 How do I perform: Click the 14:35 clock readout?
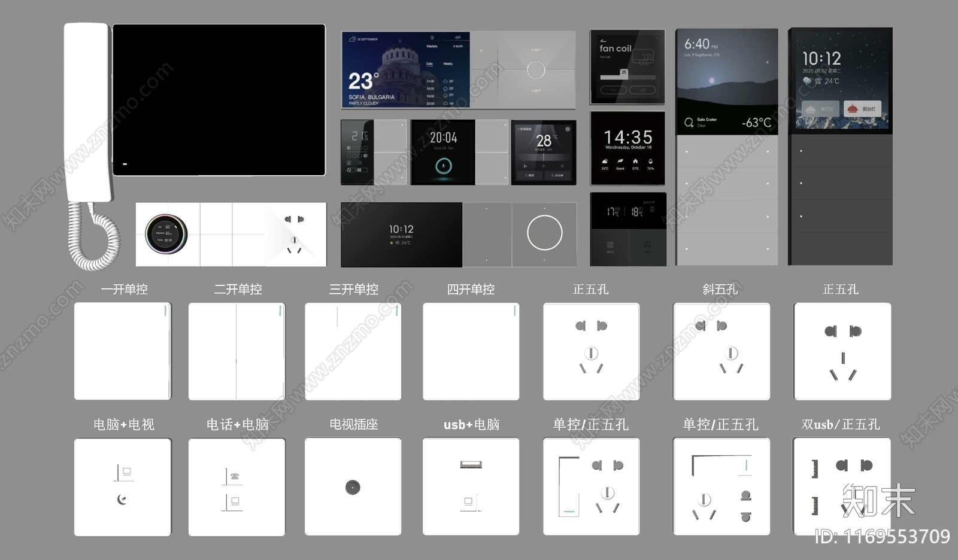click(x=628, y=137)
